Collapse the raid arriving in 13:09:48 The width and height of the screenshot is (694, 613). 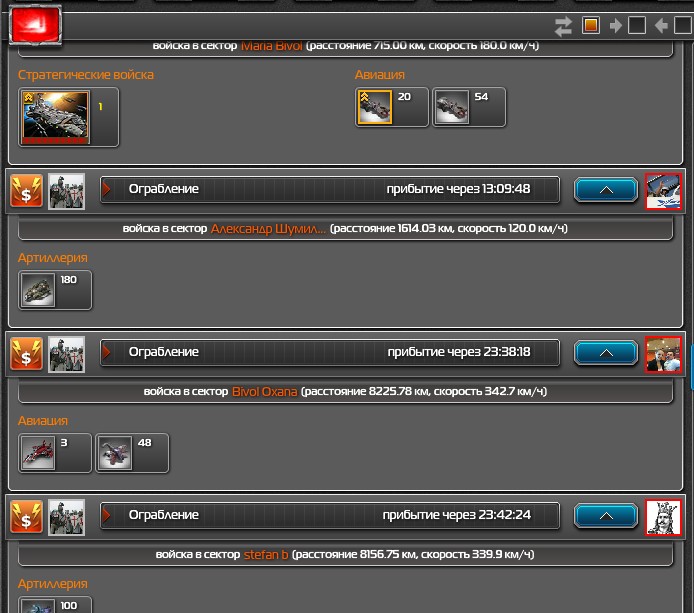click(606, 190)
